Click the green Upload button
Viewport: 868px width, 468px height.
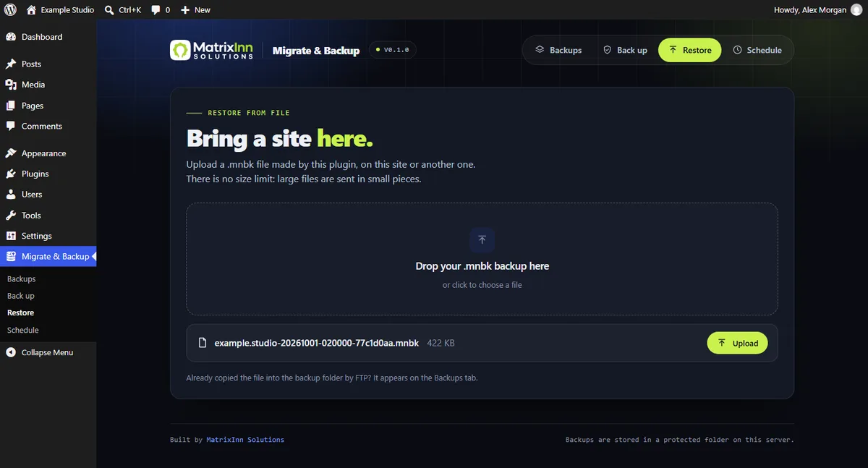737,343
